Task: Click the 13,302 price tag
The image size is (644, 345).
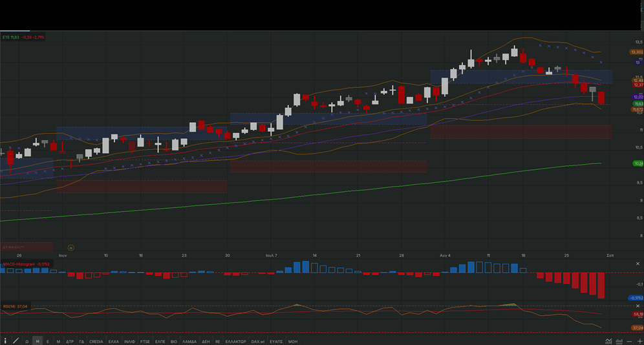Action: (637, 52)
